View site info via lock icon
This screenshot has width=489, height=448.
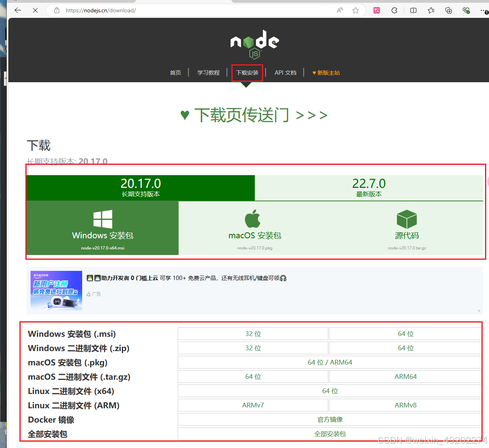[57, 10]
